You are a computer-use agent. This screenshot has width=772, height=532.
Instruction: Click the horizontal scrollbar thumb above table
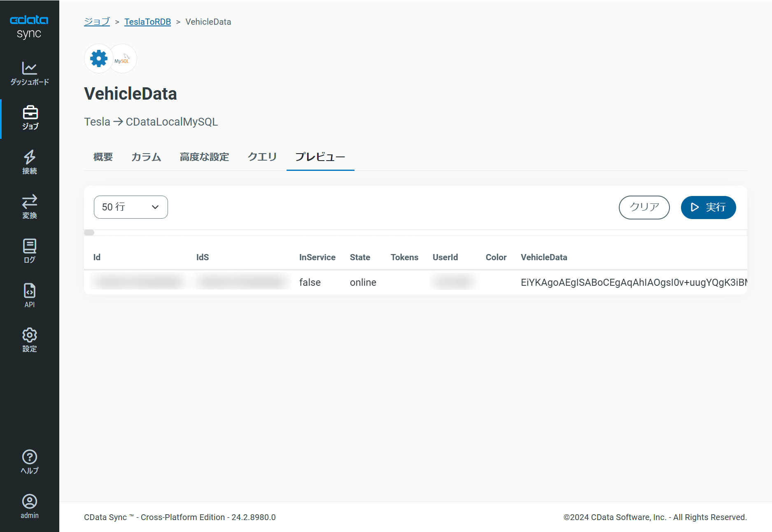pyautogui.click(x=89, y=233)
